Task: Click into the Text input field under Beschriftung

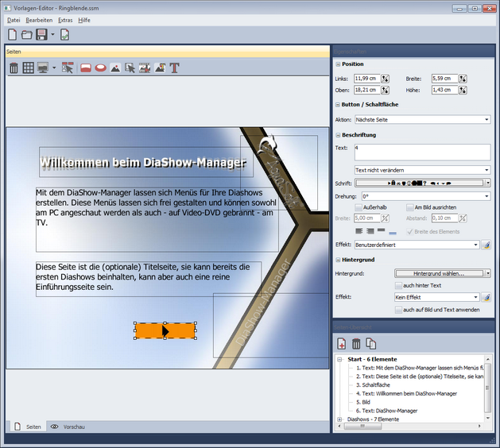Action: coord(422,152)
